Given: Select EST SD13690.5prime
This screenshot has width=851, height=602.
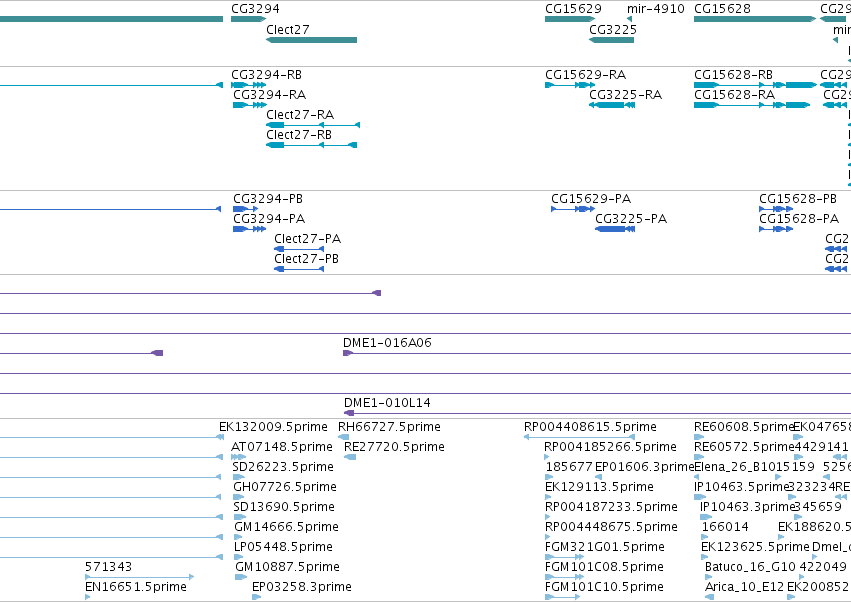Looking at the screenshot, I should 284,508.
